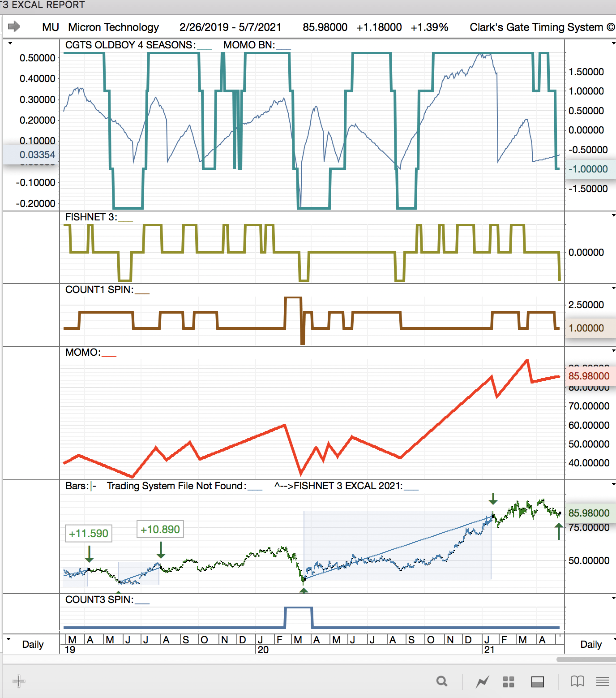Select the FISHNET 3 indicator label
Image resolution: width=616 pixels, height=698 pixels.
(91, 217)
